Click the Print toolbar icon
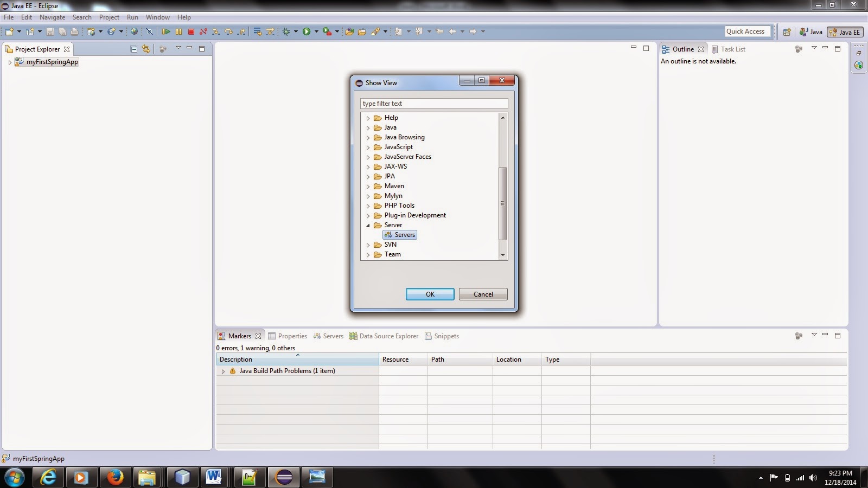 tap(73, 31)
